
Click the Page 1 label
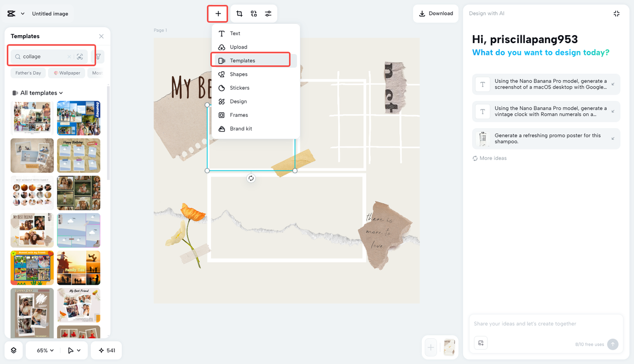tap(160, 31)
